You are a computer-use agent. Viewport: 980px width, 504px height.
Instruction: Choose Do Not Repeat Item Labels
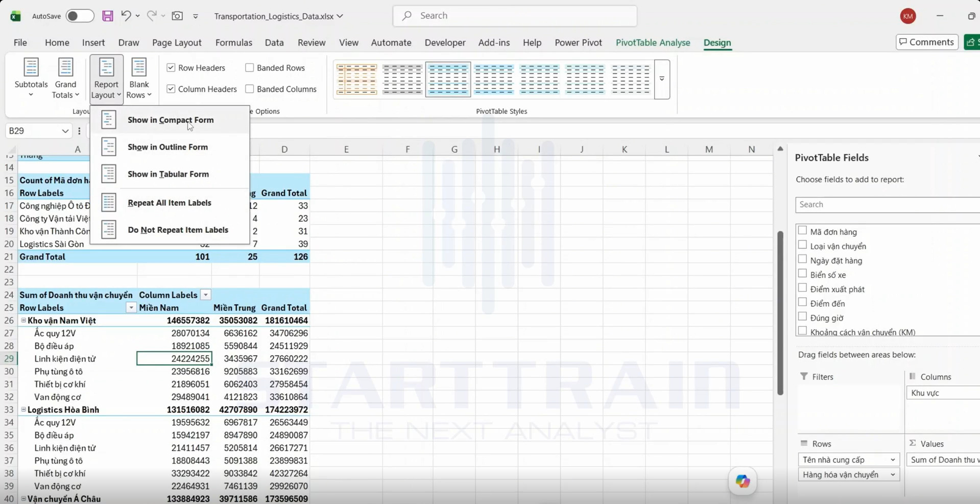click(x=170, y=230)
